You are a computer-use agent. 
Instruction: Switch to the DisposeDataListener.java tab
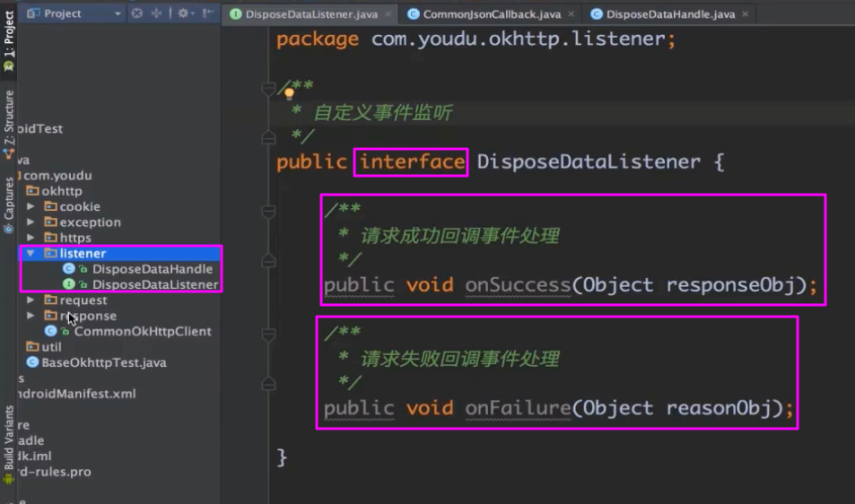310,14
